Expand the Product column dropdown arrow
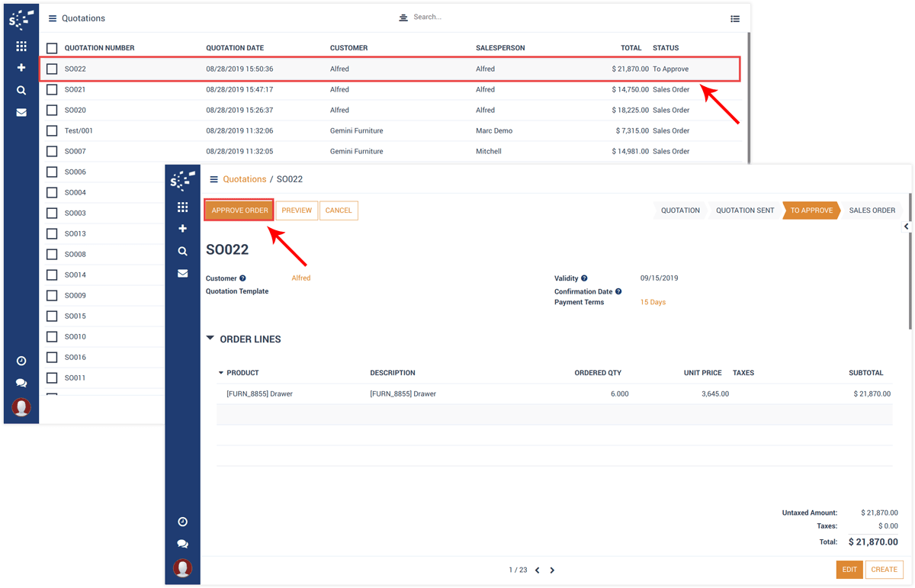Image resolution: width=915 pixels, height=588 pixels. coord(221,373)
